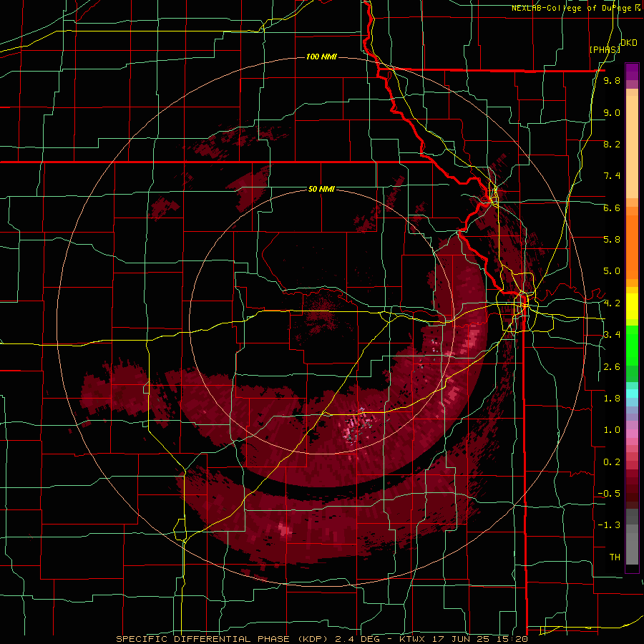Click the 5.0 value on the color scale
Viewport: 644px width, 644px height.
click(612, 271)
